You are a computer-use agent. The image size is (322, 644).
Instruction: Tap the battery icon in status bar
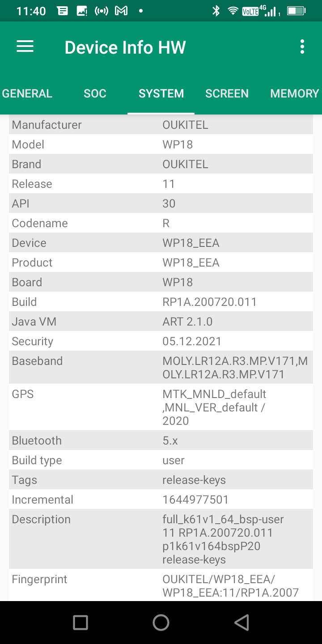(296, 11)
